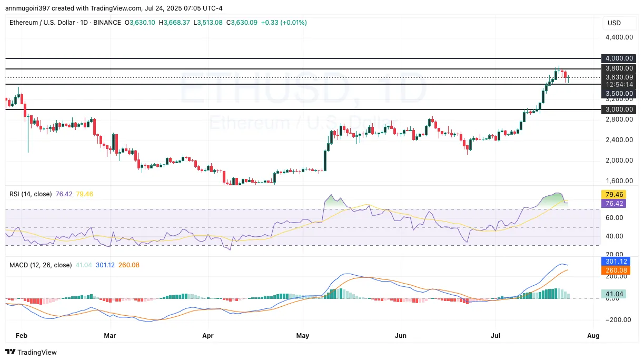
Task: Expand the RSI (14, close) indicator legend
Action: point(30,194)
